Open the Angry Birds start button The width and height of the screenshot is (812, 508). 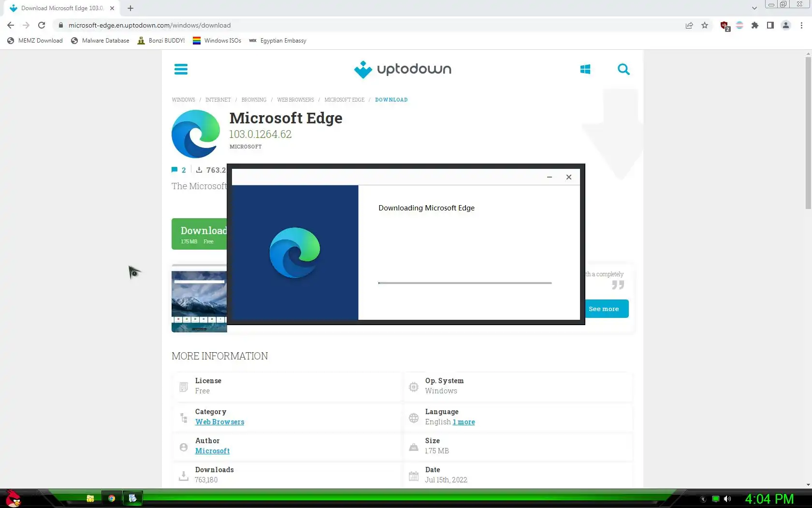(13, 498)
